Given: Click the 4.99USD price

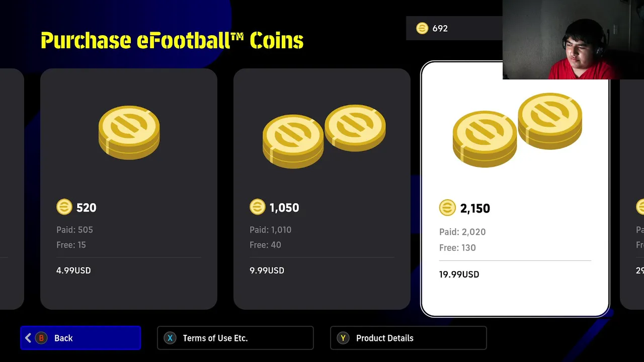Looking at the screenshot, I should (73, 270).
